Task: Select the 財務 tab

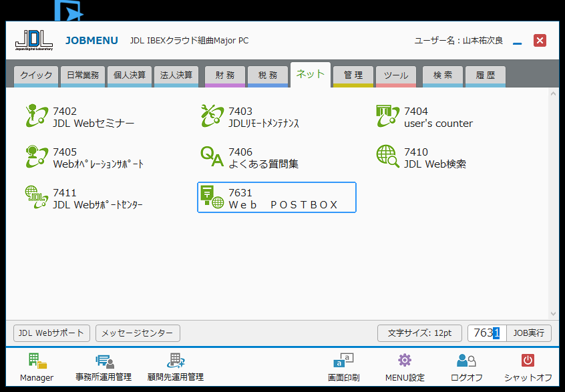Action: pos(225,75)
